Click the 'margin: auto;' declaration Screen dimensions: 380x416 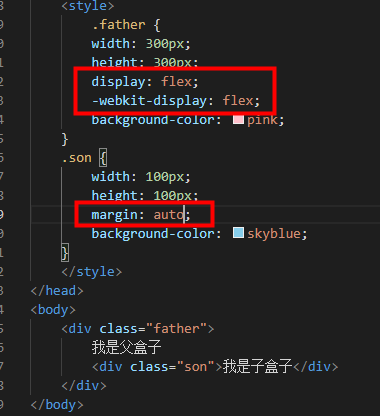pos(141,215)
